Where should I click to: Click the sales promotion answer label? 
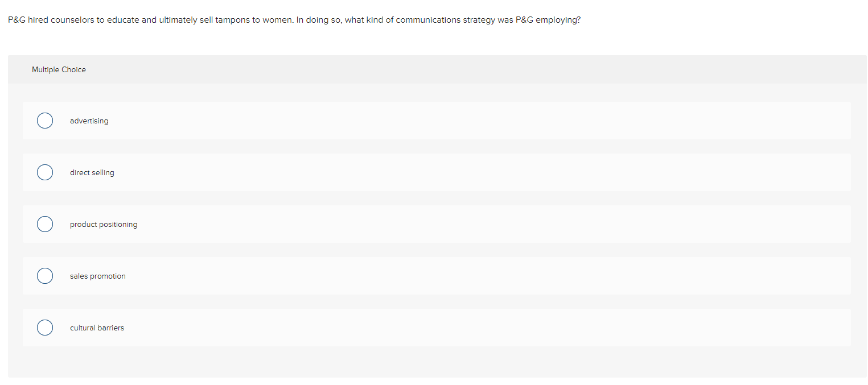(97, 276)
